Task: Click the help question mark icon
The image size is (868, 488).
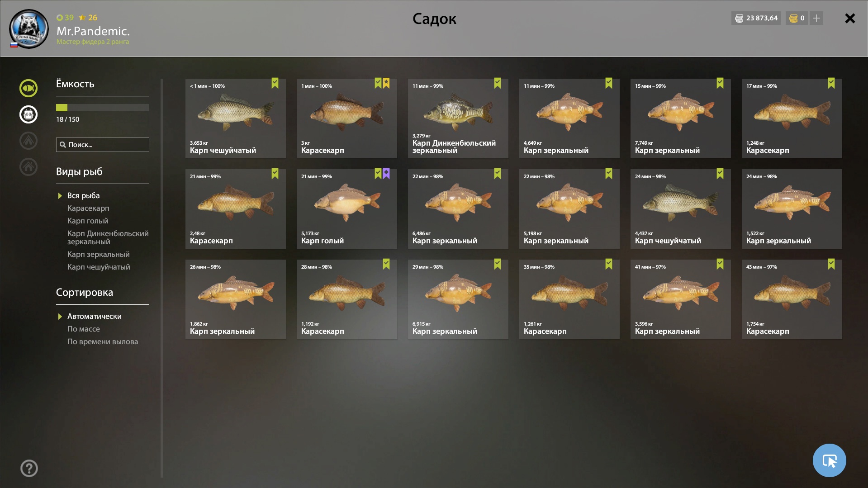Action: [x=29, y=468]
